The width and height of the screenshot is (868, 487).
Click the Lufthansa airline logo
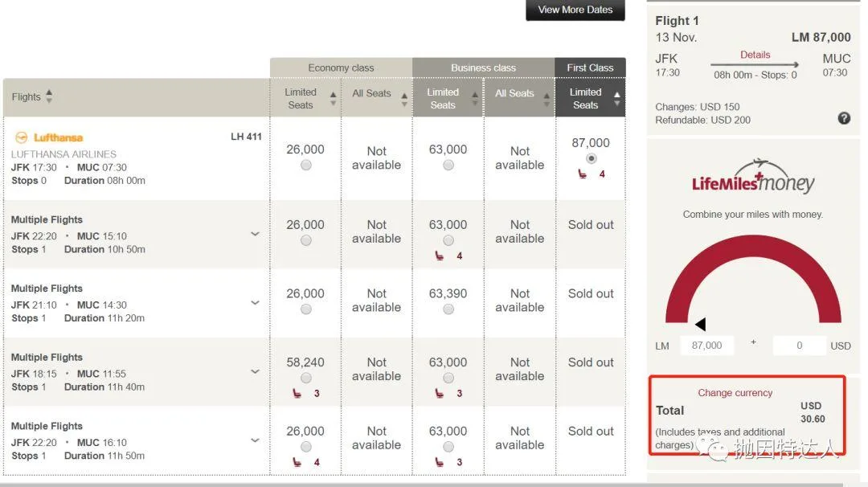(x=49, y=137)
